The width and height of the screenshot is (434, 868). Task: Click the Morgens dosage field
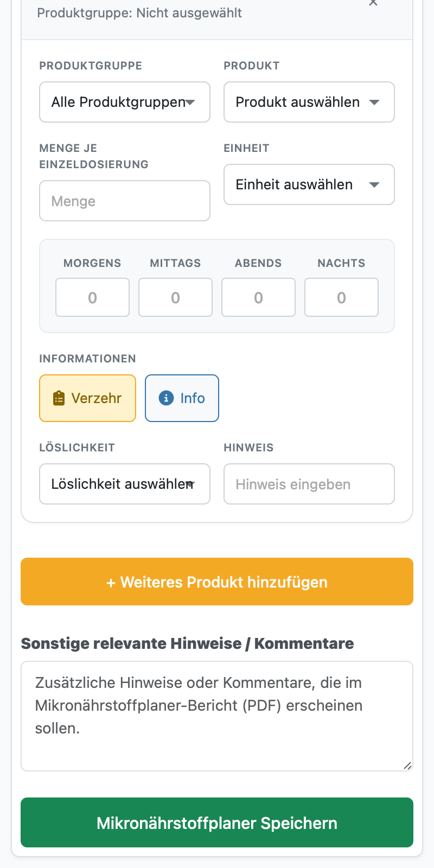pos(92,297)
